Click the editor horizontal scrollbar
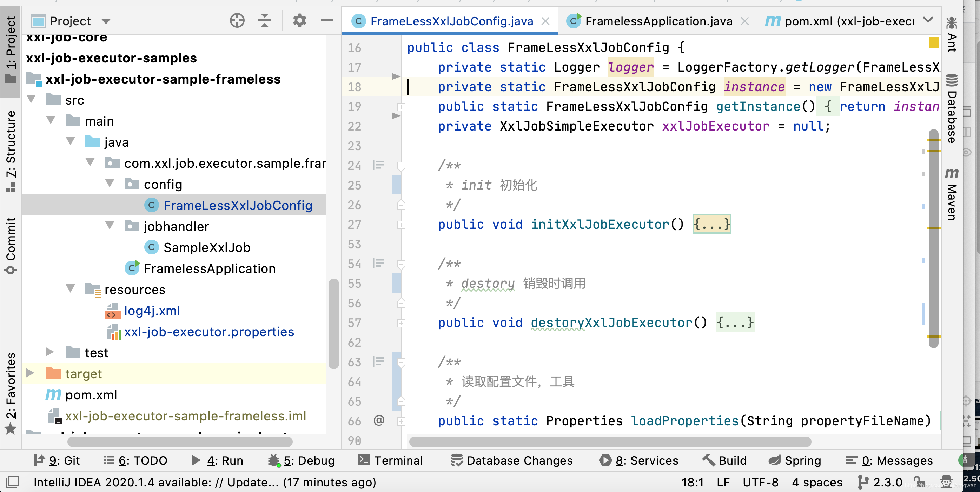Image resolution: width=980 pixels, height=492 pixels. click(x=610, y=441)
